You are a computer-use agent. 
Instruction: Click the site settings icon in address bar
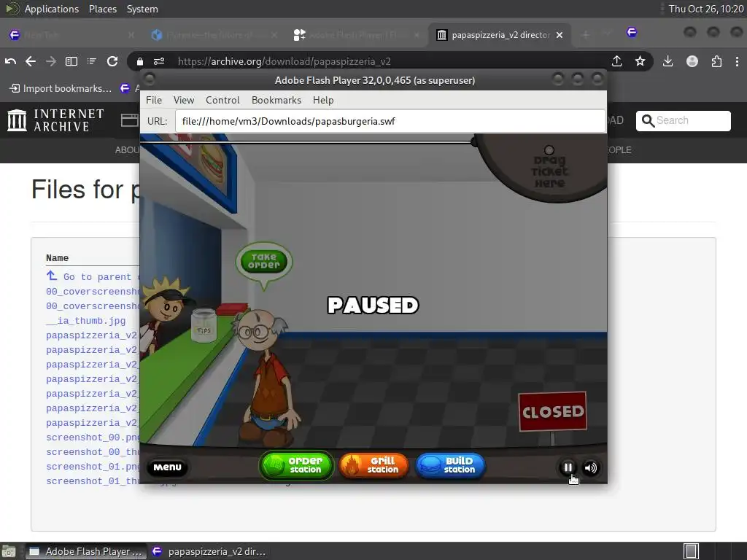tap(159, 61)
